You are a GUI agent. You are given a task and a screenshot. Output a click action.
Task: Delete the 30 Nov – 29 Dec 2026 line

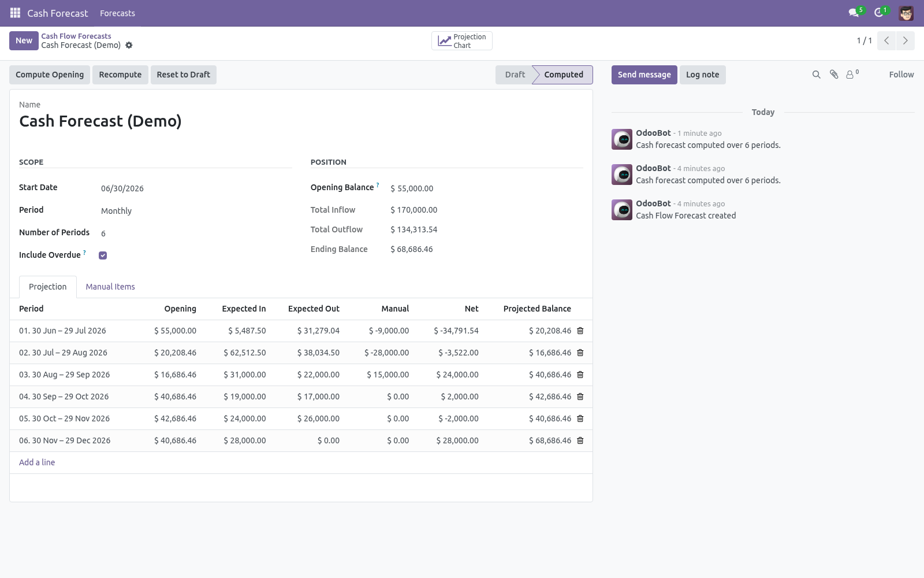tap(580, 440)
